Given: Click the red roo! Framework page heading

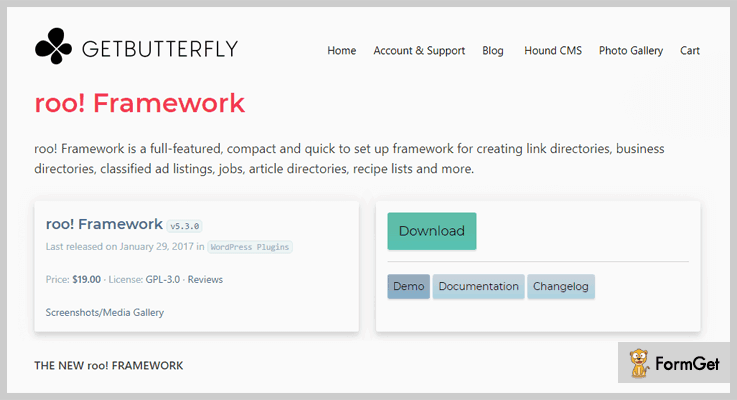Looking at the screenshot, I should pyautogui.click(x=140, y=103).
